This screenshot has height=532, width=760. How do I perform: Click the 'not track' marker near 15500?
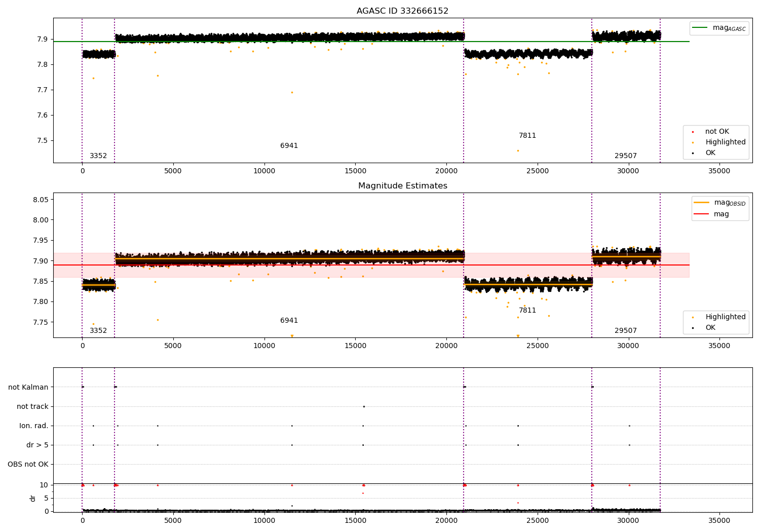(364, 406)
